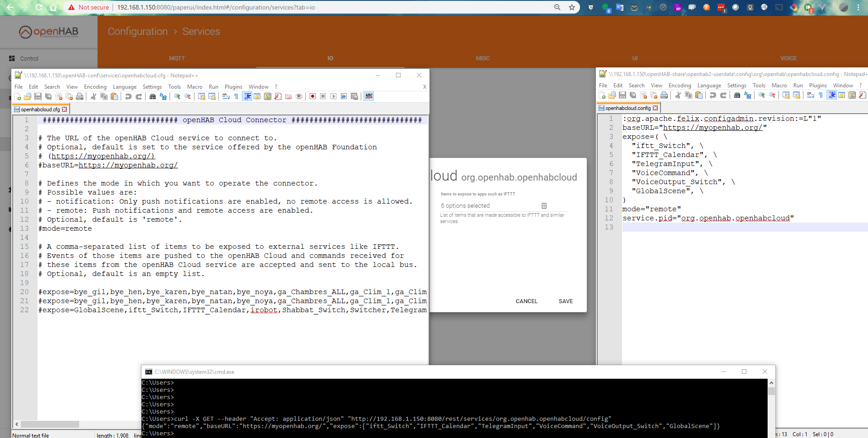Image resolution: width=868 pixels, height=438 pixels.
Task: Open Encoding menu in openhabcloud.config window
Action: coord(679,86)
